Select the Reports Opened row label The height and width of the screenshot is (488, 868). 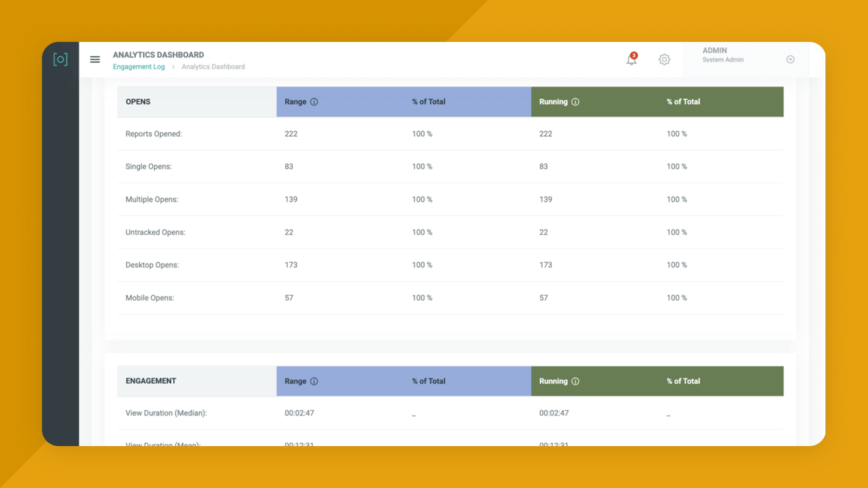(x=154, y=134)
